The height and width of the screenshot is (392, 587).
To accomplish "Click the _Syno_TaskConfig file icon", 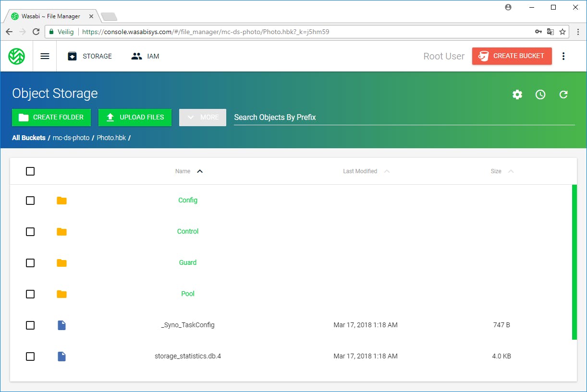I will pos(61,325).
